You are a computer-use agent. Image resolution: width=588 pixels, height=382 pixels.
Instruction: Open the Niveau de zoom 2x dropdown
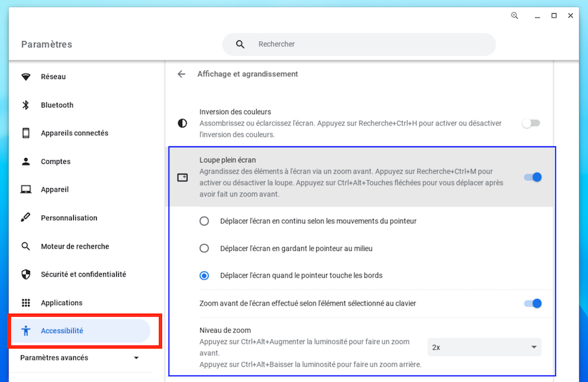click(484, 347)
